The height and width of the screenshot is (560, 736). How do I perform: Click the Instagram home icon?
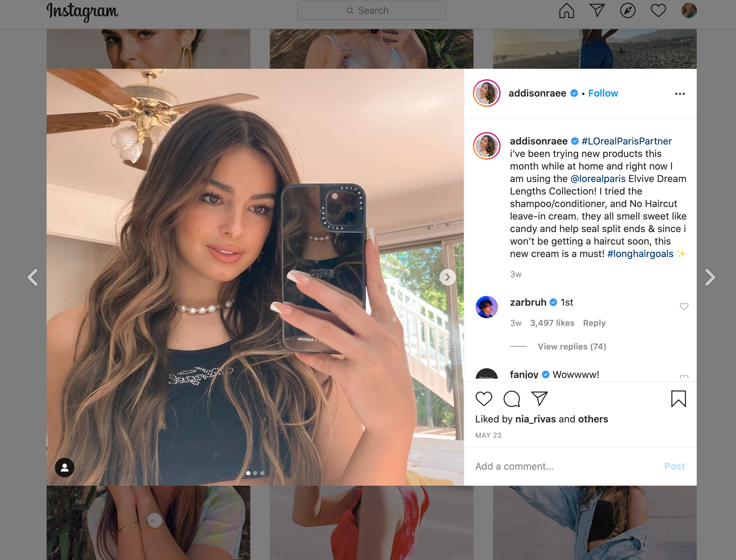[566, 10]
